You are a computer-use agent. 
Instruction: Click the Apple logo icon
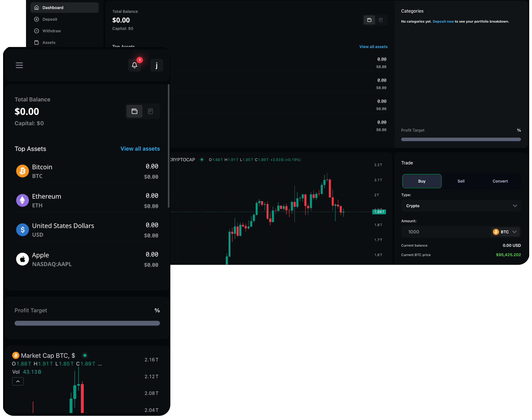pyautogui.click(x=22, y=259)
